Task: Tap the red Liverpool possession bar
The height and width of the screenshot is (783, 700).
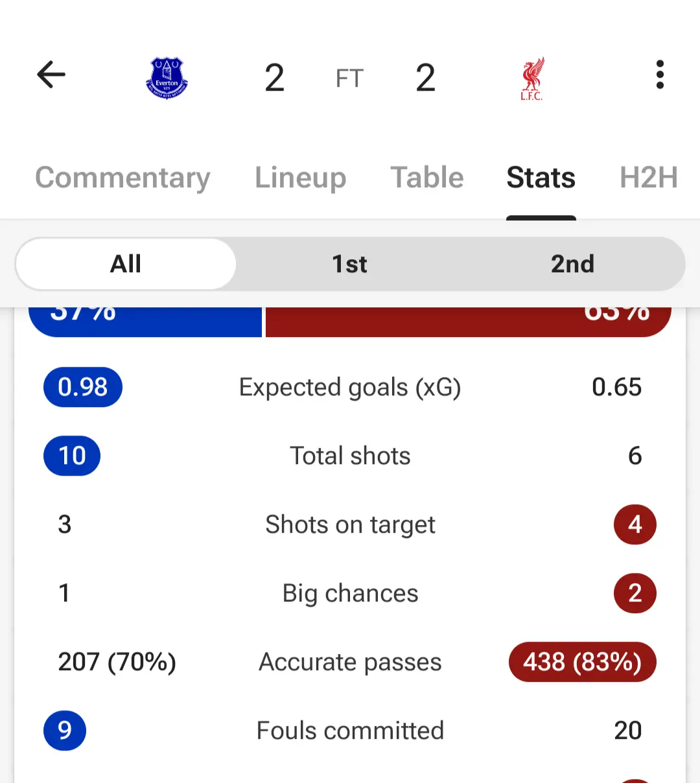Action: tap(468, 321)
